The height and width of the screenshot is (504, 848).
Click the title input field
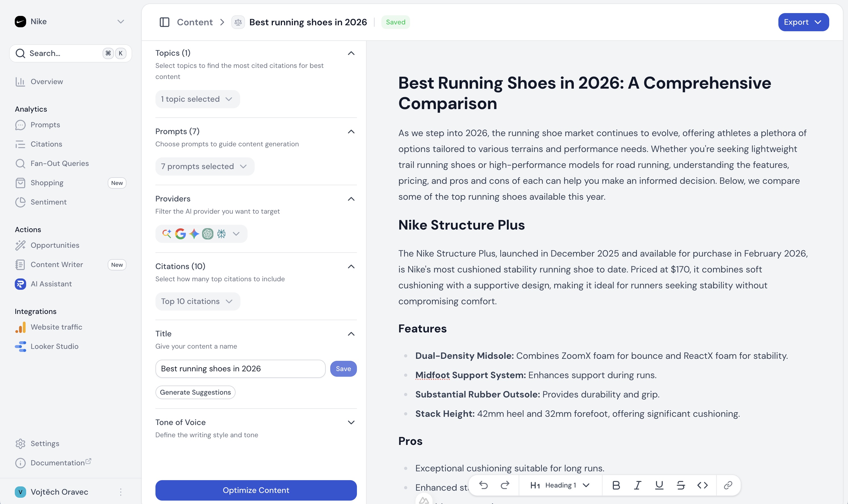tap(240, 368)
